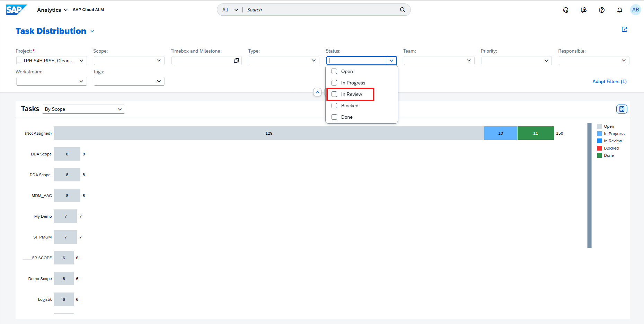
Task: Click the search magnifier icon
Action: (403, 10)
